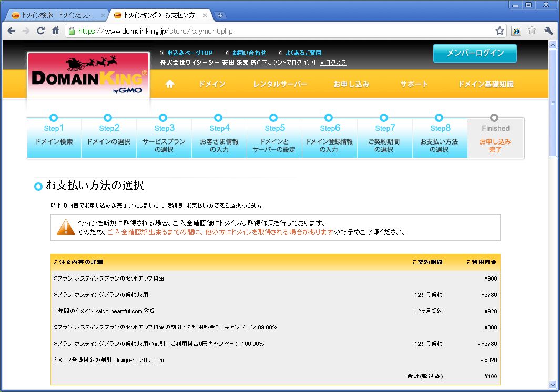Click the white home icon in orange navbar
560x392 pixels.
(170, 84)
